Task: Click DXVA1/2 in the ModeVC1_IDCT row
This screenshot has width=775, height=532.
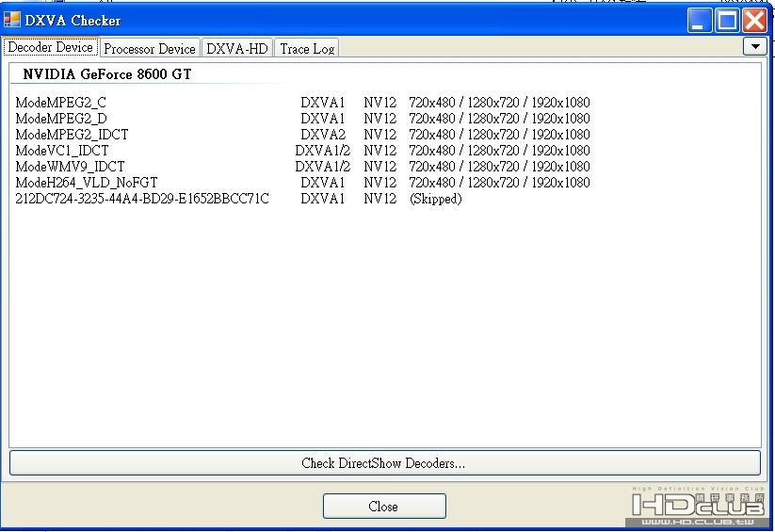Action: 322,151
